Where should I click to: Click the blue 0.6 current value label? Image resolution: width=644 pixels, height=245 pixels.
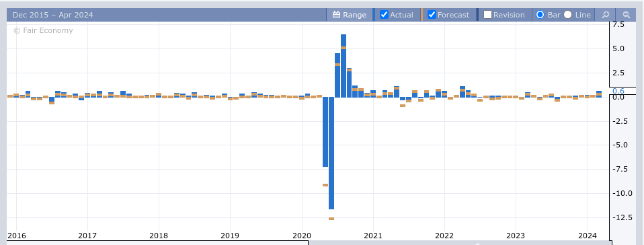[618, 91]
